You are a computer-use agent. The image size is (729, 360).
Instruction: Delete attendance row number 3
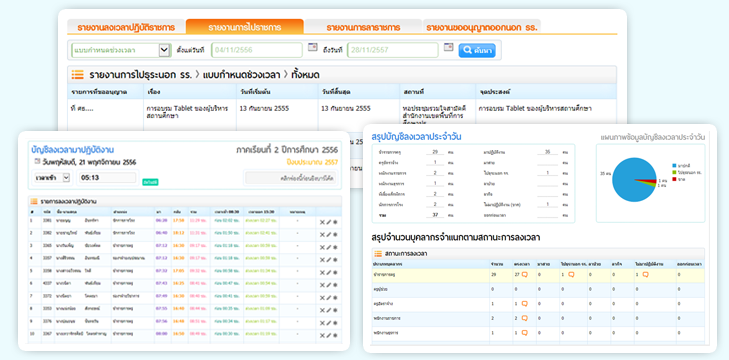click(x=322, y=247)
